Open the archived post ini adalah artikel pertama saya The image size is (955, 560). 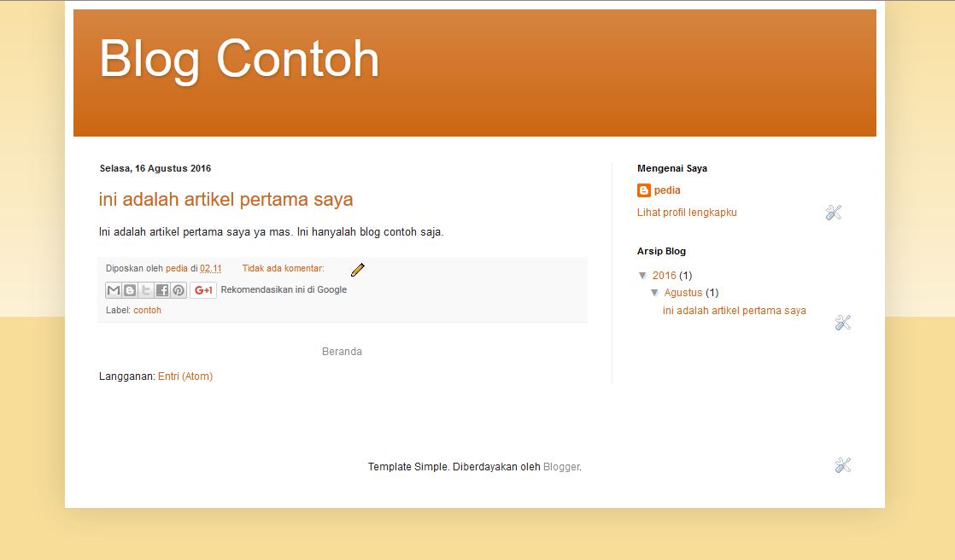point(734,311)
